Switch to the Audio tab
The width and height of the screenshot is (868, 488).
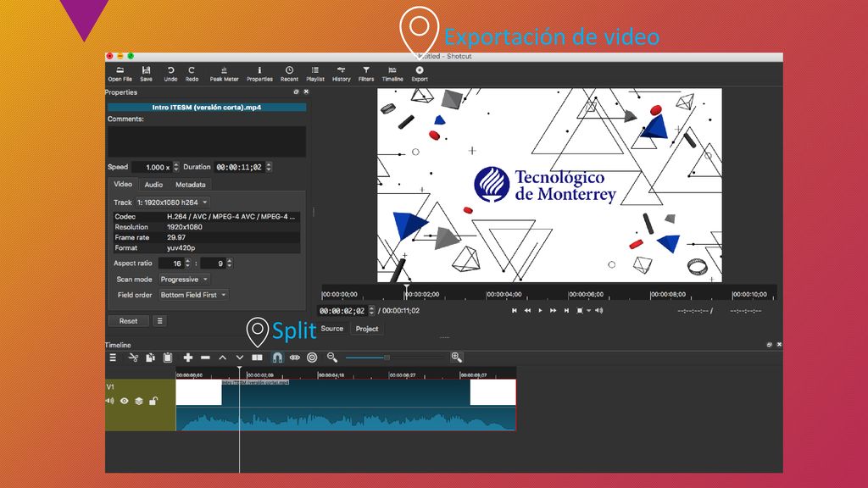point(153,185)
